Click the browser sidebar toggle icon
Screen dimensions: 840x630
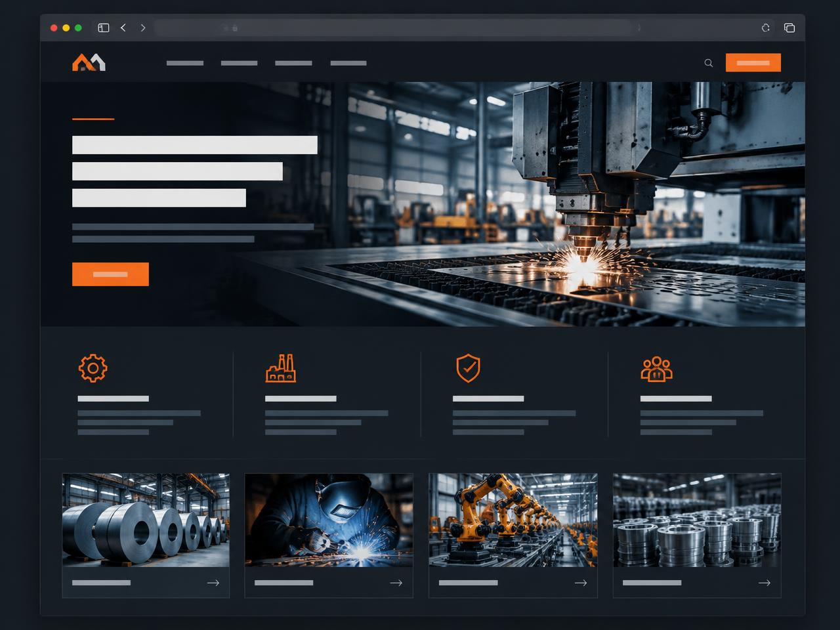[x=104, y=28]
